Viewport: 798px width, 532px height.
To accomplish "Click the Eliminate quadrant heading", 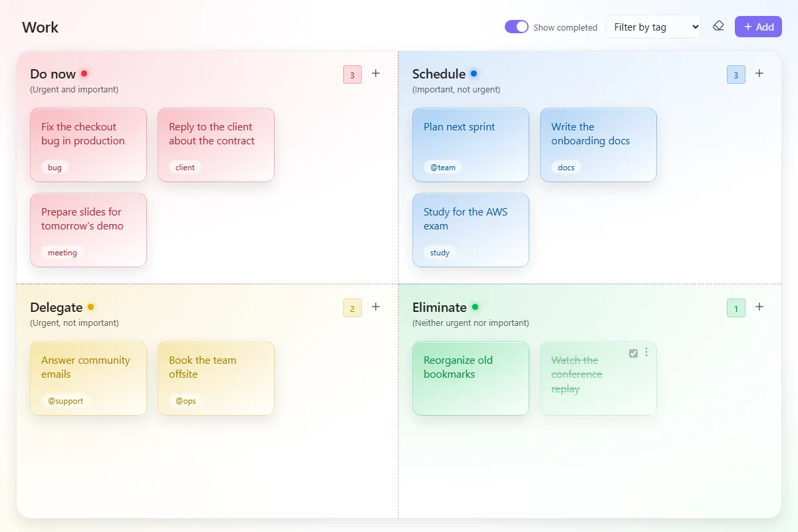I will pos(440,307).
